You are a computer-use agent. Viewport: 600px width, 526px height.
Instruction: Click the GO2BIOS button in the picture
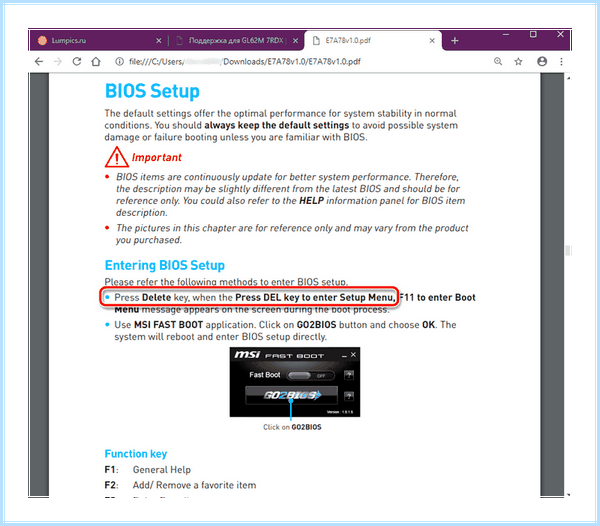tap(291, 395)
